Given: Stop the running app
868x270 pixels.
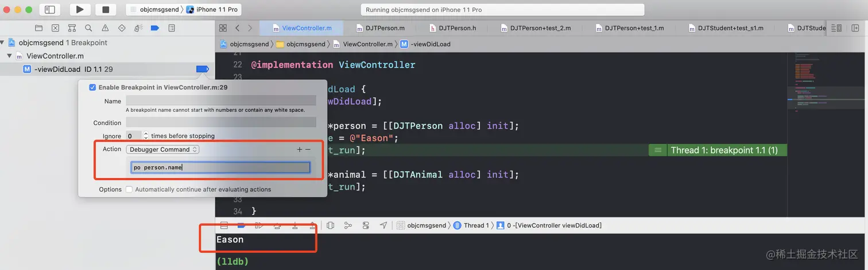Looking at the screenshot, I should pyautogui.click(x=106, y=10).
